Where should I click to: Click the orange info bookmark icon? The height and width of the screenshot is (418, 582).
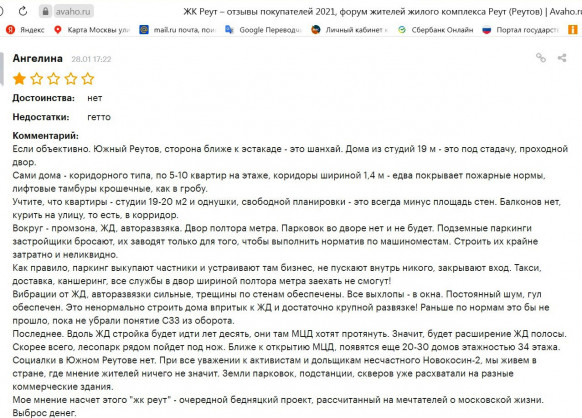coord(573,29)
